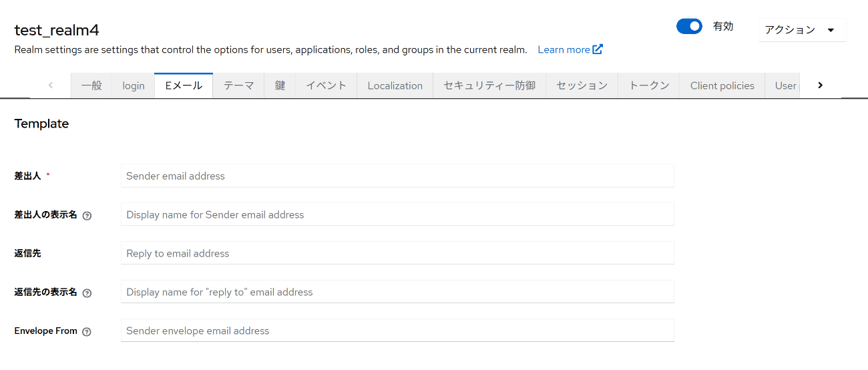Go to the イベント tab
868x370 pixels.
click(327, 85)
